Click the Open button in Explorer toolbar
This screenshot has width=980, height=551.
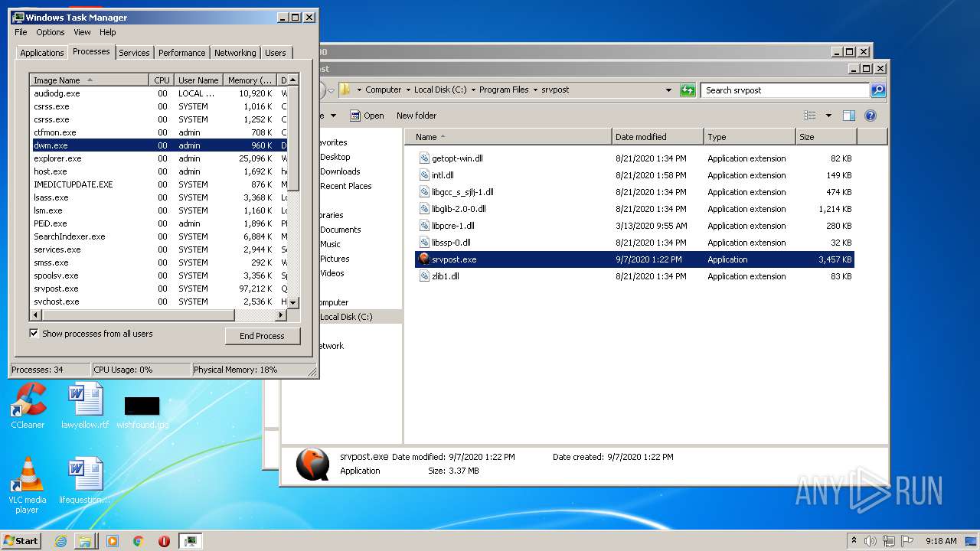367,116
